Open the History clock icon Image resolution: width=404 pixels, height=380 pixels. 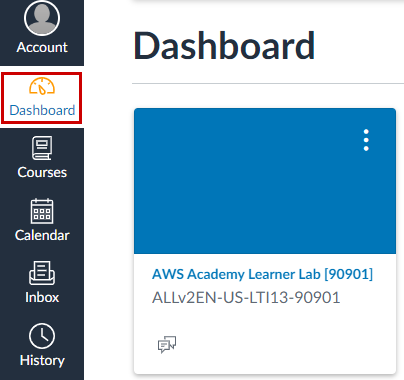(42, 336)
